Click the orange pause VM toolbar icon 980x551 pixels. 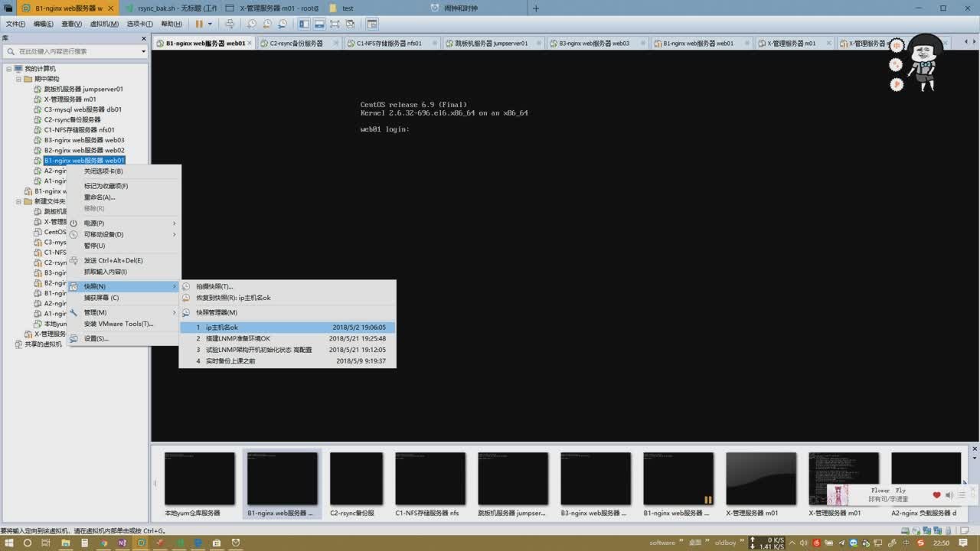(x=199, y=24)
